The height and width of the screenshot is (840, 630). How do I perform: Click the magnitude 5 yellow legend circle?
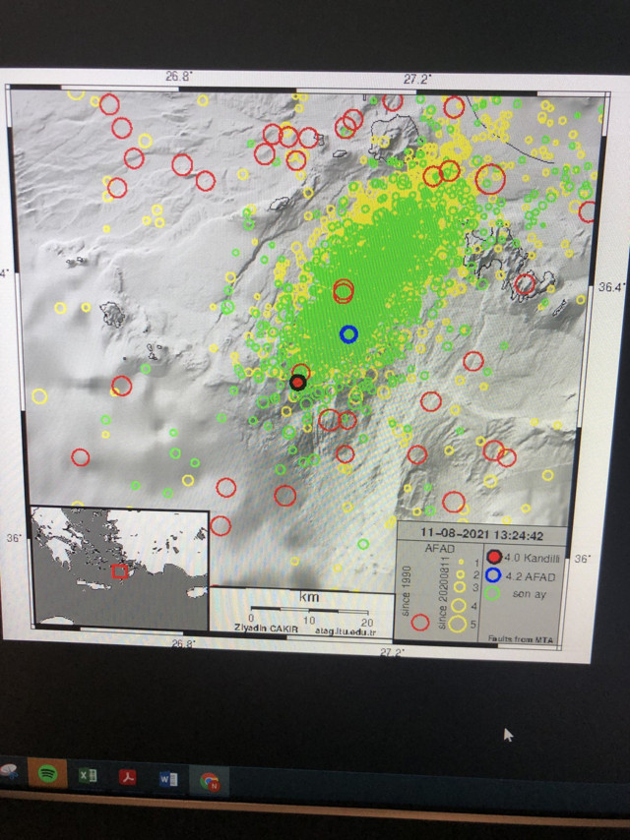458,622
